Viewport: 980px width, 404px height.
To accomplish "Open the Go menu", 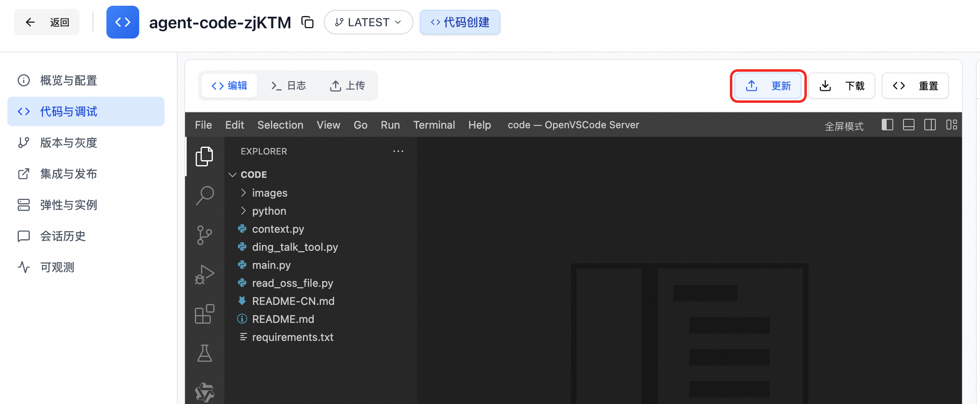I will point(361,125).
